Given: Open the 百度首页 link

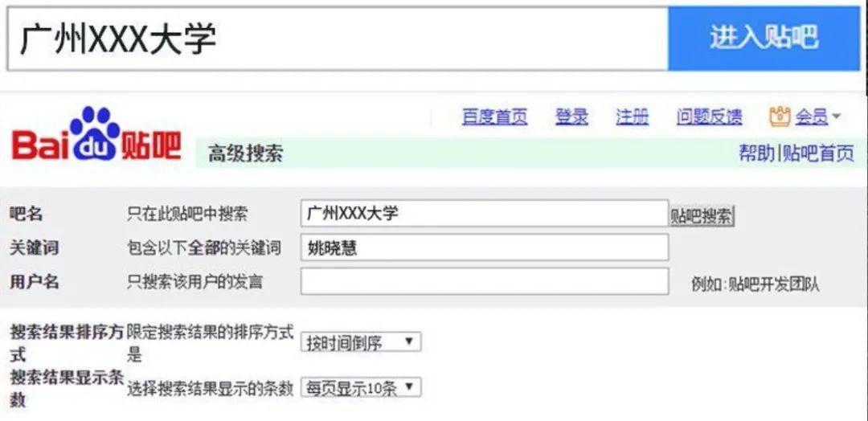Looking at the screenshot, I should 495,116.
